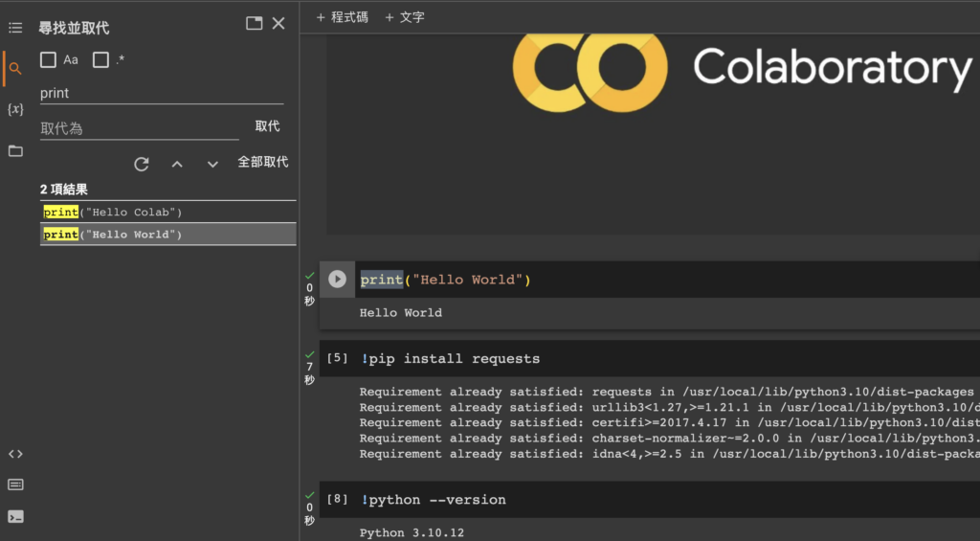Image resolution: width=980 pixels, height=541 pixels.
Task: Run the print Hello World cell
Action: coord(337,279)
